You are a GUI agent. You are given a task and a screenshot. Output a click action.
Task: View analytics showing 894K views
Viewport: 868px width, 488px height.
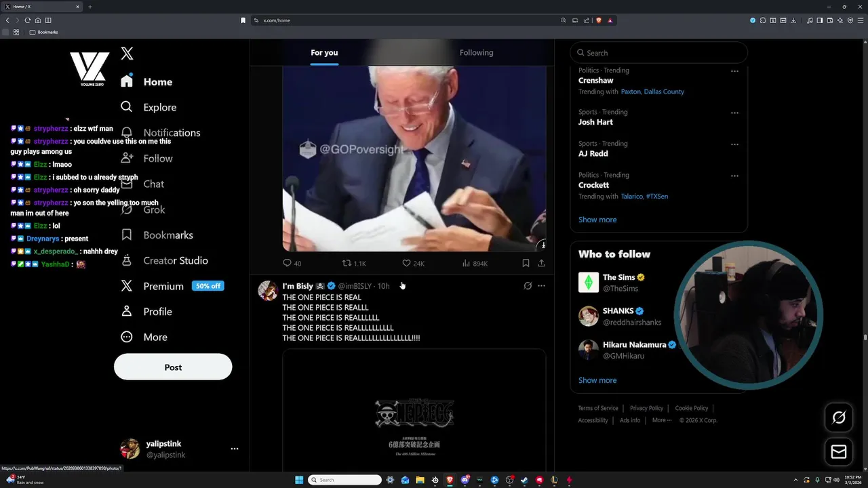point(475,263)
